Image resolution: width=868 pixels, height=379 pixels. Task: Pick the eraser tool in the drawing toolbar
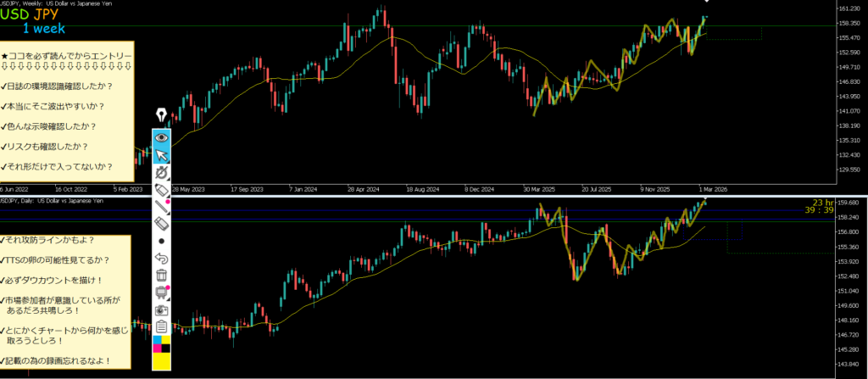coord(162,224)
